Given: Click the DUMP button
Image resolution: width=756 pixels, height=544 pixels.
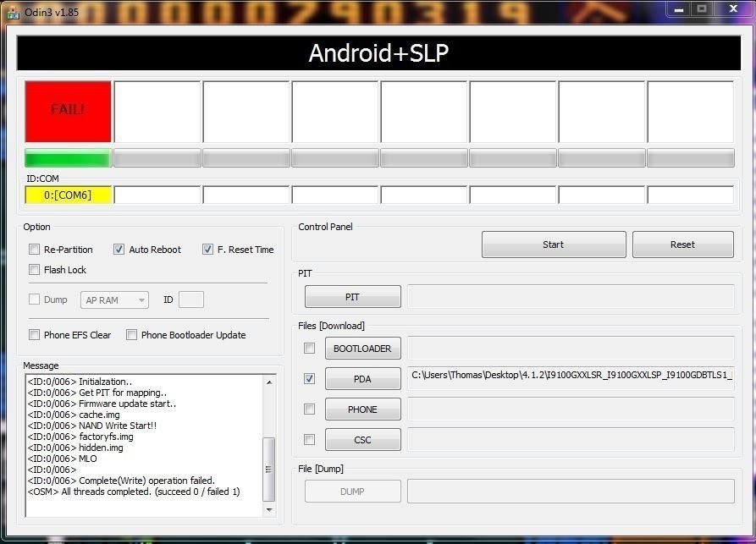Looking at the screenshot, I should click(352, 492).
